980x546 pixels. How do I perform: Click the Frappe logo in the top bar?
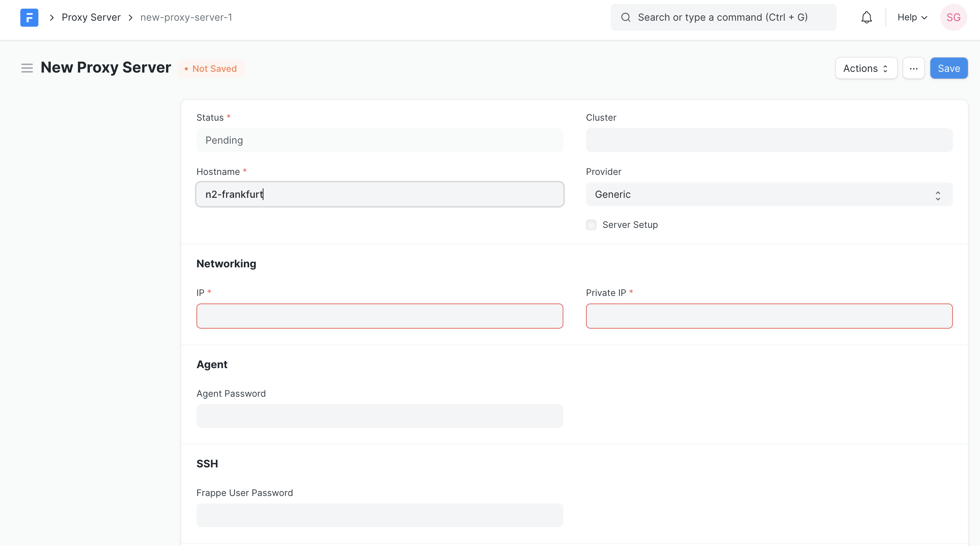pyautogui.click(x=29, y=17)
